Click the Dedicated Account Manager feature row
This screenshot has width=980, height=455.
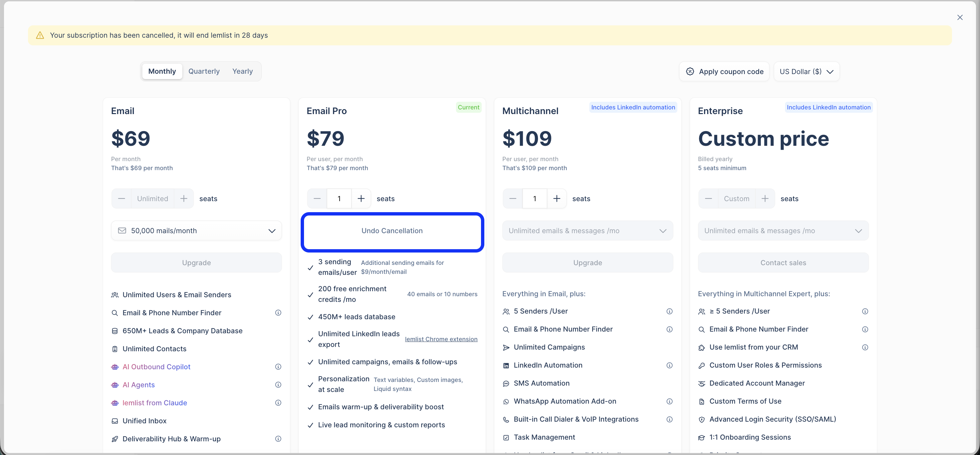pyautogui.click(x=783, y=383)
